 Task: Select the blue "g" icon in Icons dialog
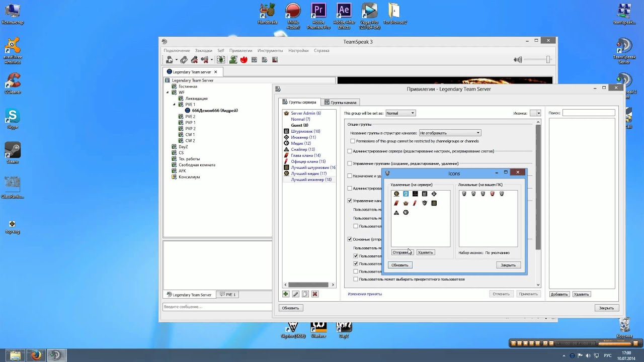tap(406, 194)
